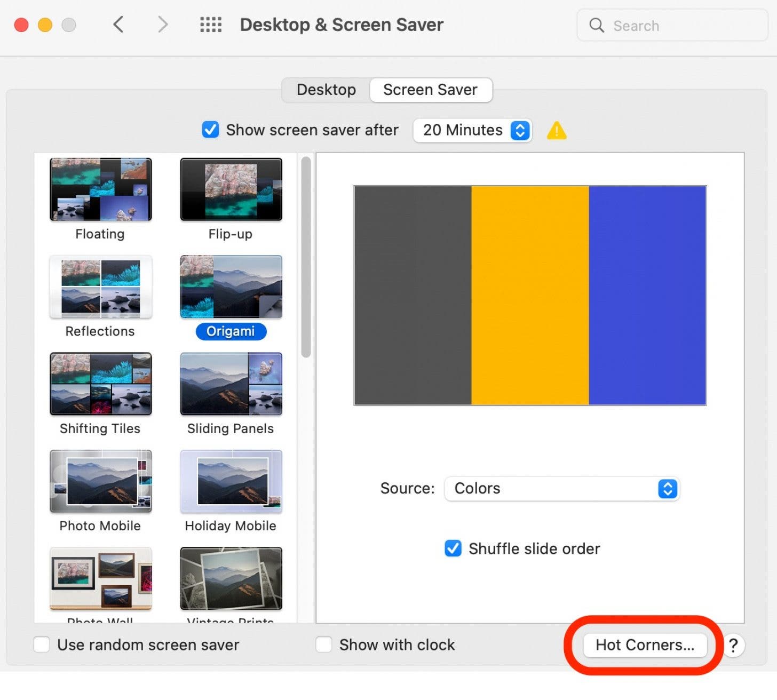Viewport: 777px width, 700px height.
Task: Open the screen saver delay time dropdown
Action: coord(472,130)
